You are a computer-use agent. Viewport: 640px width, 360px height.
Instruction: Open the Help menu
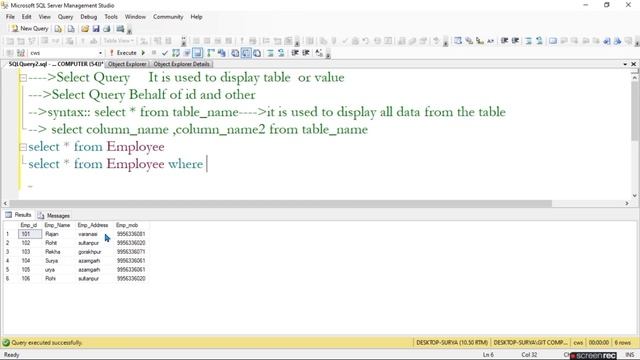point(196,17)
